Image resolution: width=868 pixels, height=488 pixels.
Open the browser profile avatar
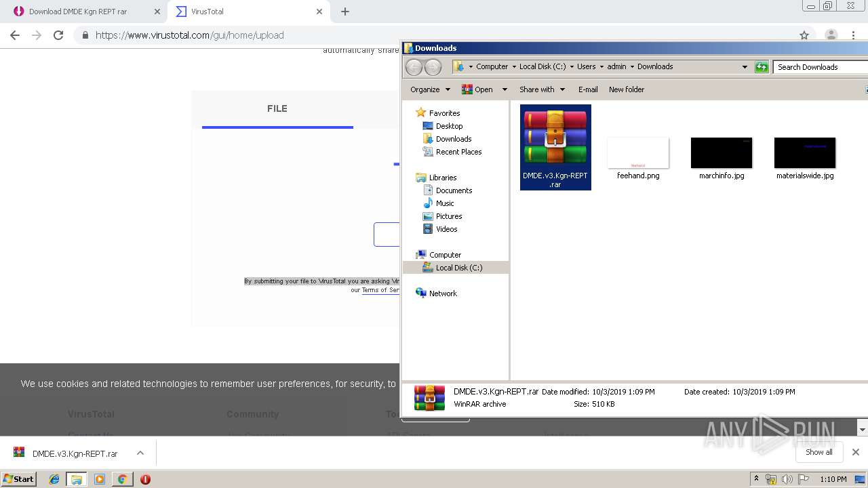point(831,35)
